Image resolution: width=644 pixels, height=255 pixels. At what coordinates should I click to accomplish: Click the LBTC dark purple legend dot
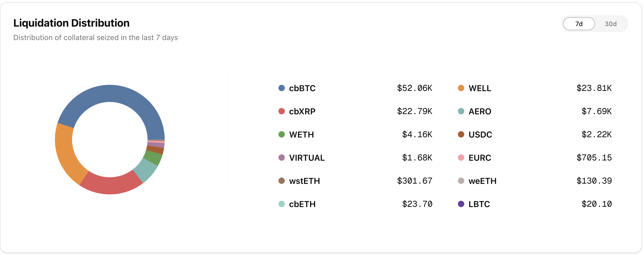[x=461, y=204]
